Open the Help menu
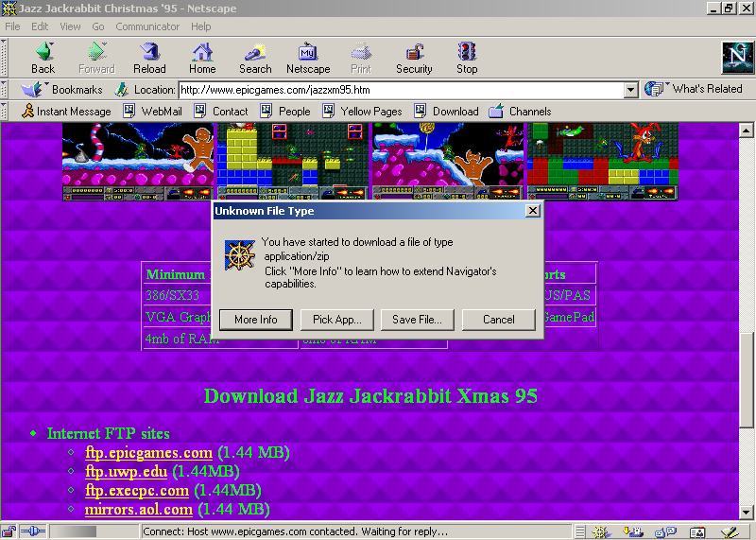Viewport: 756px width, 540px height. (x=200, y=26)
